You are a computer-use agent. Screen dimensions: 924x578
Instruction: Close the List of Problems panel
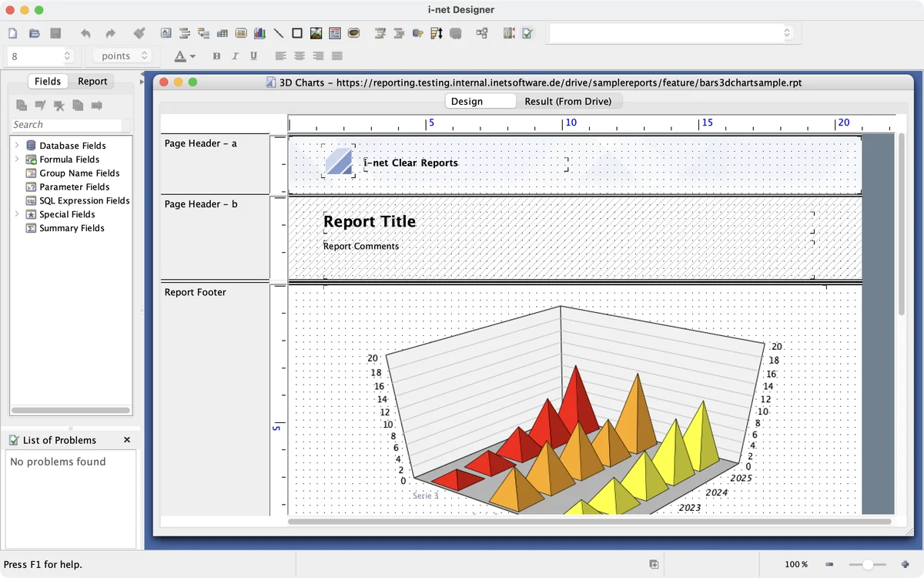click(x=127, y=440)
